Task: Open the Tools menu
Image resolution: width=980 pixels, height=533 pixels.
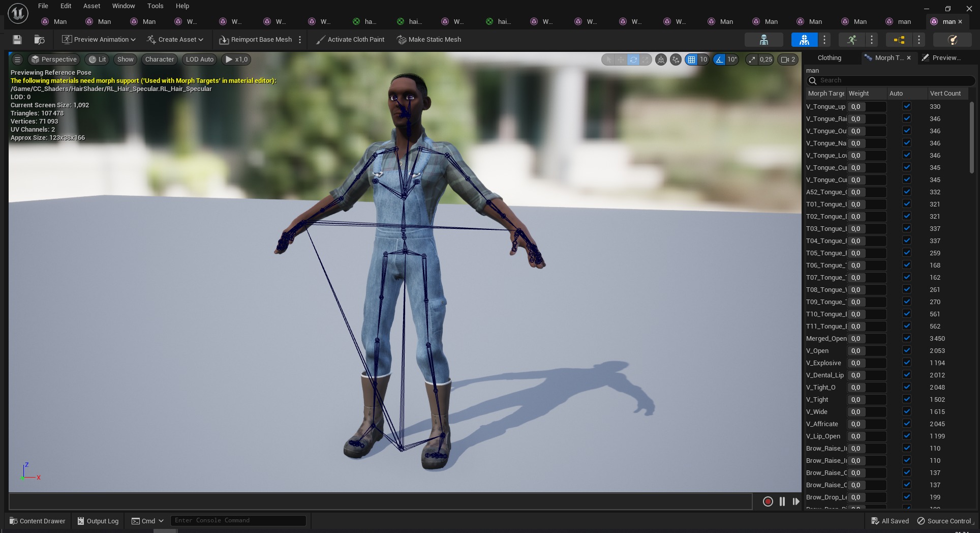Action: pyautogui.click(x=155, y=6)
